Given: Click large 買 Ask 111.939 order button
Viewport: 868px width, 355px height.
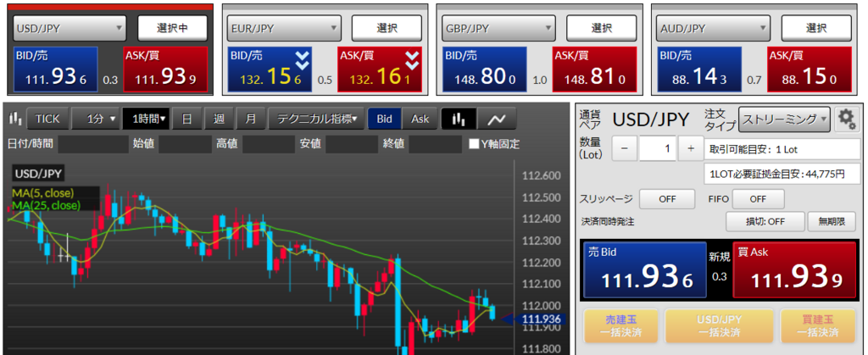Looking at the screenshot, I should pos(794,270).
